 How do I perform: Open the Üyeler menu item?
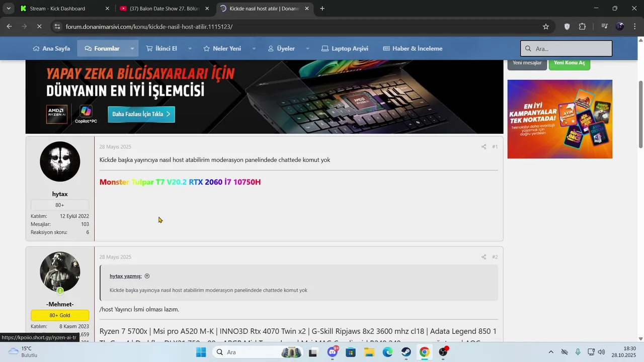tap(281, 49)
